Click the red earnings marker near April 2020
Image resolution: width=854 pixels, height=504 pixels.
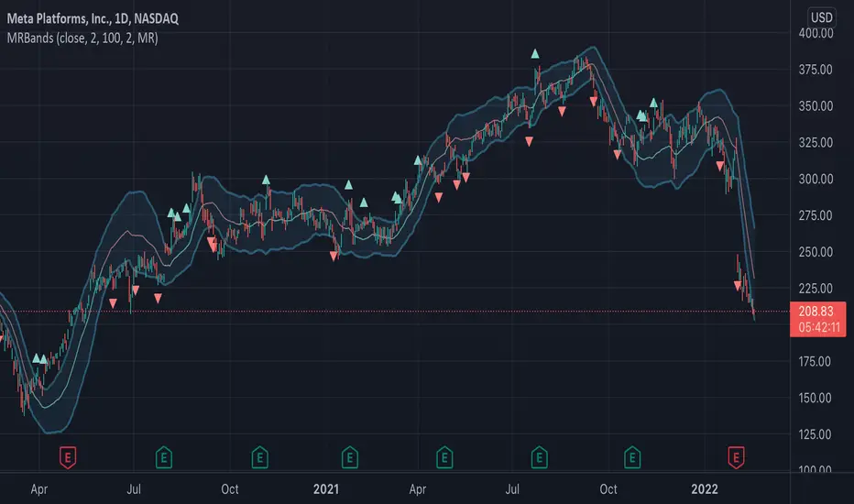(x=68, y=457)
